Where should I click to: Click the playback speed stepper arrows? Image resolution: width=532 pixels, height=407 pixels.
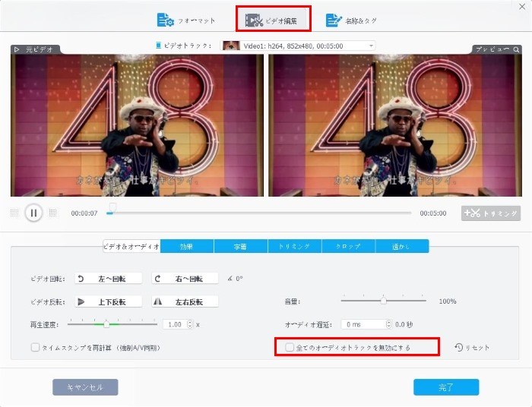point(188,324)
